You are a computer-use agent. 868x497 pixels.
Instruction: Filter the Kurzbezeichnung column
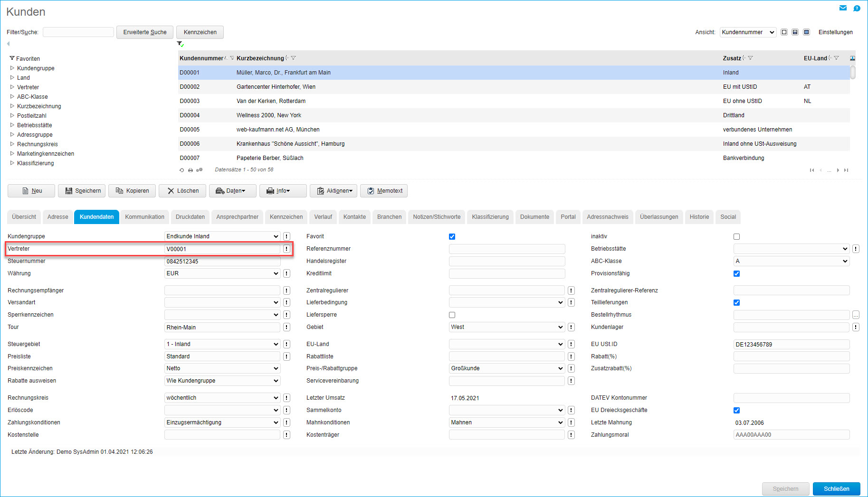point(293,58)
